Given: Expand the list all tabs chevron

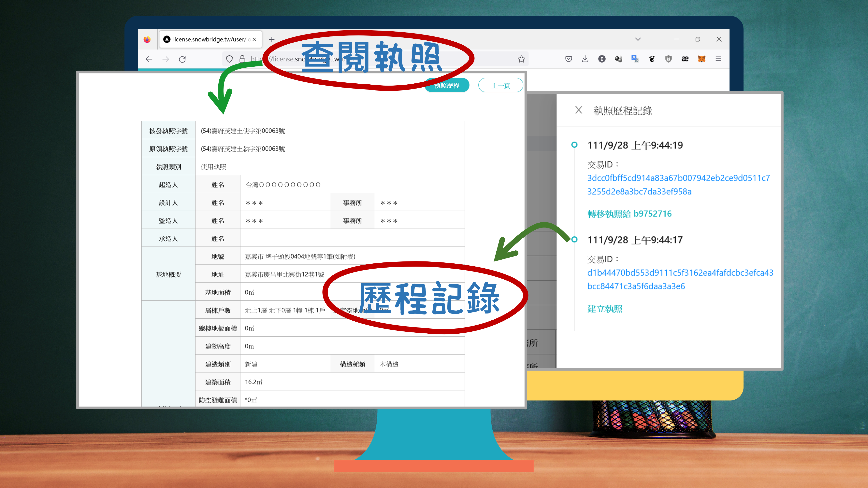Looking at the screenshot, I should click(638, 39).
